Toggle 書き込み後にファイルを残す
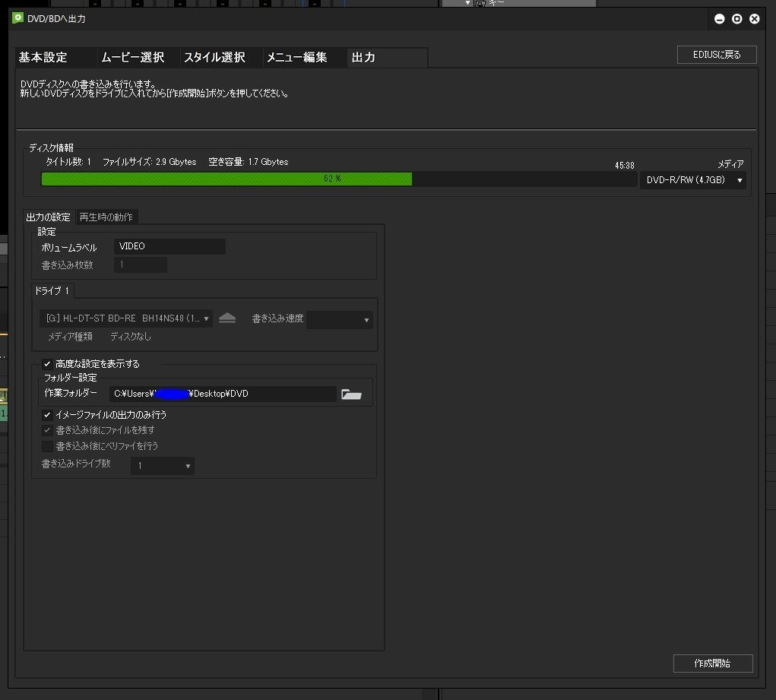 (x=47, y=430)
